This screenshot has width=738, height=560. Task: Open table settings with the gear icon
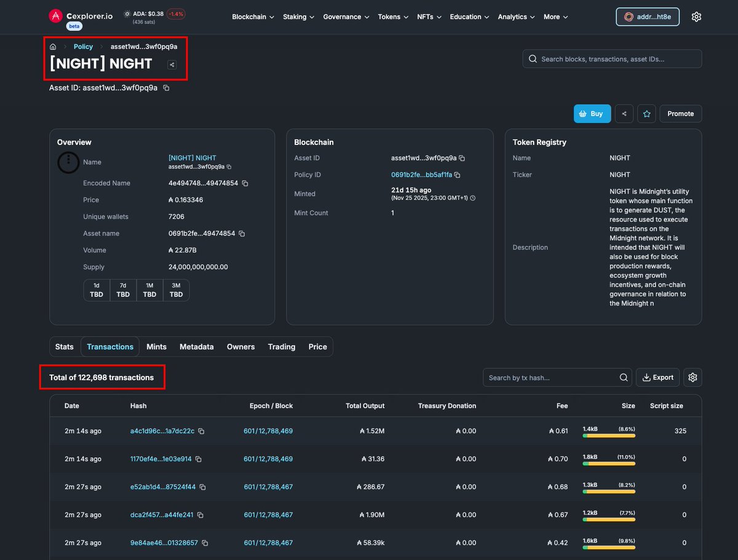coord(692,377)
